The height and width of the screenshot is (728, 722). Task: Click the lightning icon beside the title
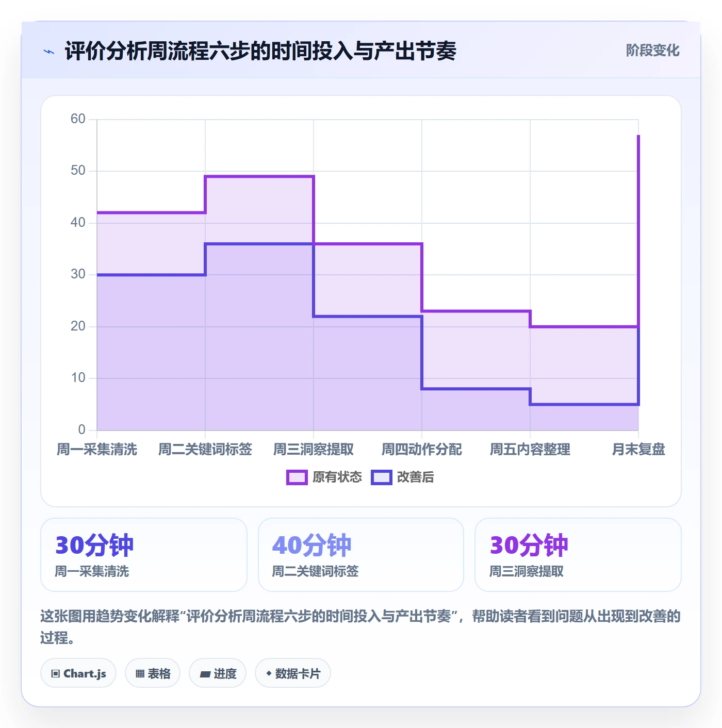tap(49, 52)
